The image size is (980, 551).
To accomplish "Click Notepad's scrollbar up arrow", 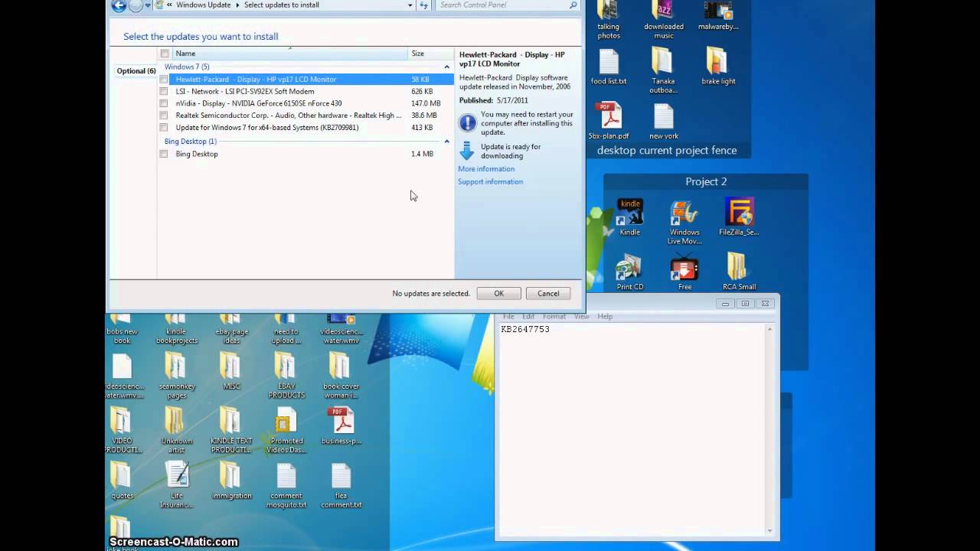I will coord(769,329).
